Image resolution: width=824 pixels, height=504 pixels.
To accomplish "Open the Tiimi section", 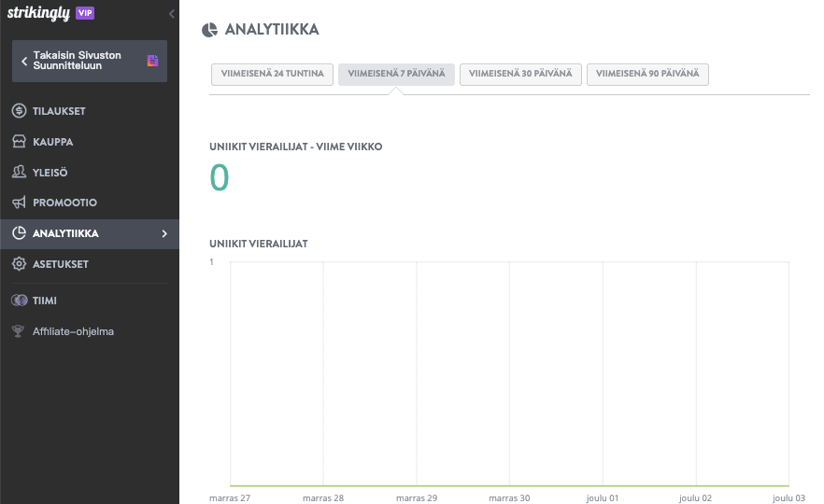I will pos(90,301).
